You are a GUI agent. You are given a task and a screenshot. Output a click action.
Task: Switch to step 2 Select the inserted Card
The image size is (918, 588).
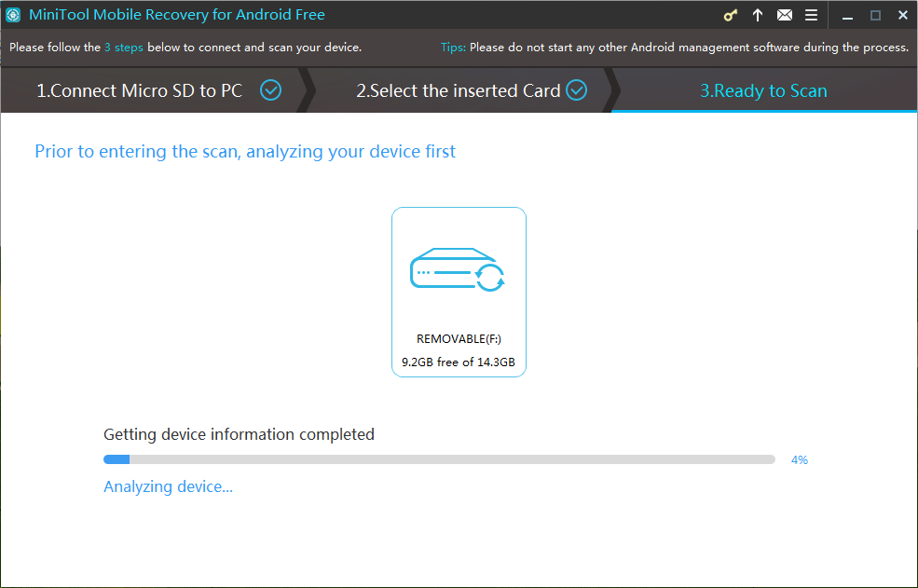(458, 90)
